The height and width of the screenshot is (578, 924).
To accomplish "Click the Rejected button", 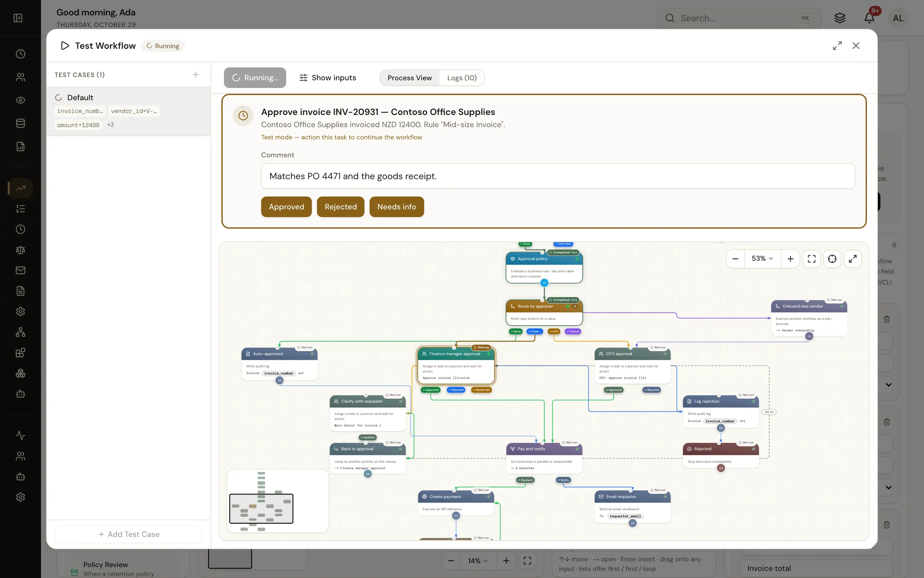I will pyautogui.click(x=341, y=207).
